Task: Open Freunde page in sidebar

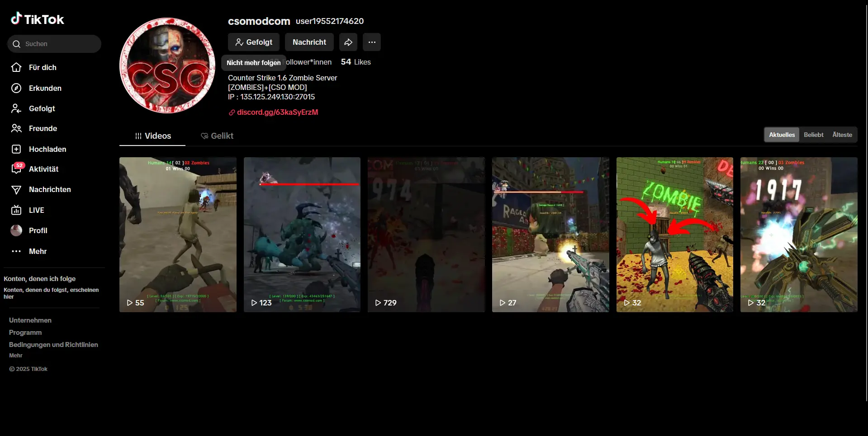Action: coord(43,128)
